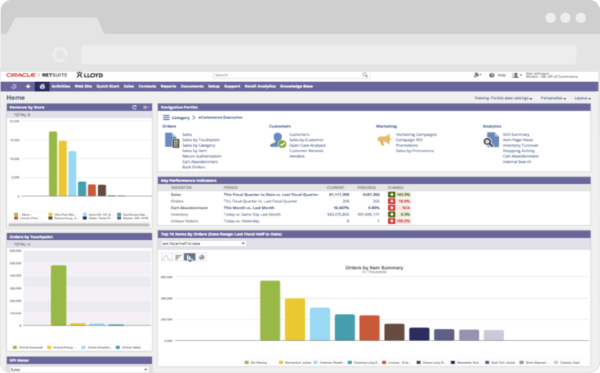
Task: Open the Recent Records clock icon
Action: [x=14, y=86]
